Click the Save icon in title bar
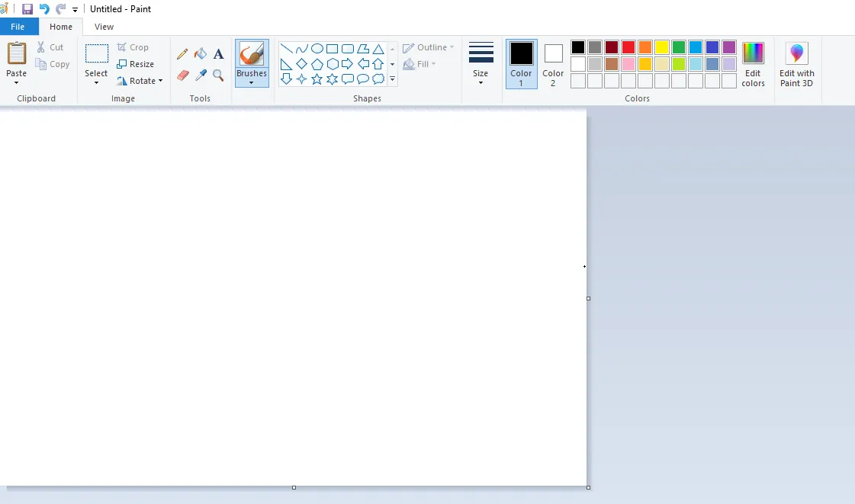 coord(27,9)
